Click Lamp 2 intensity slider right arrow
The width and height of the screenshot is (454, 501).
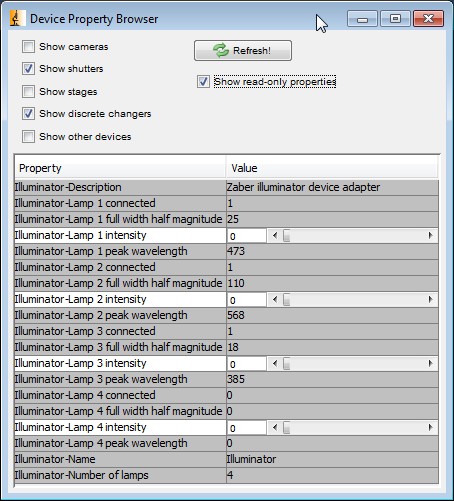click(430, 300)
